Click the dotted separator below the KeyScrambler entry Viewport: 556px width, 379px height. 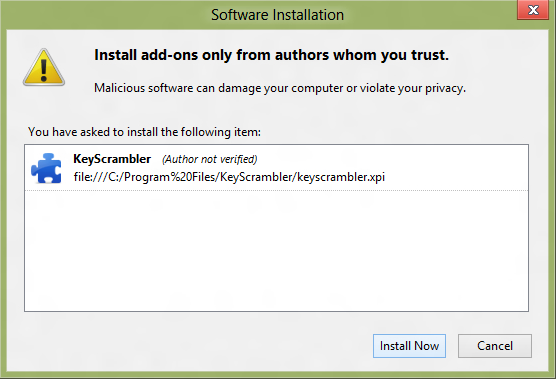click(276, 190)
